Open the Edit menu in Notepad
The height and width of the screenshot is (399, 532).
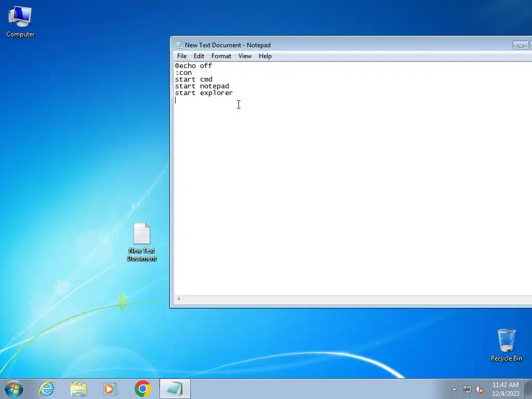pyautogui.click(x=199, y=56)
